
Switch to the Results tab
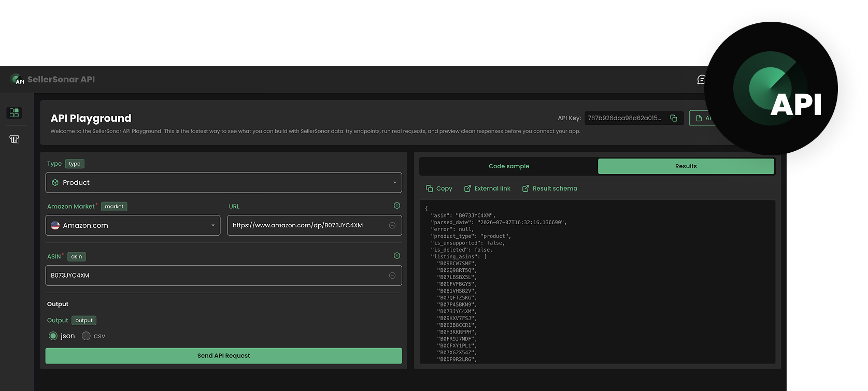tap(686, 166)
